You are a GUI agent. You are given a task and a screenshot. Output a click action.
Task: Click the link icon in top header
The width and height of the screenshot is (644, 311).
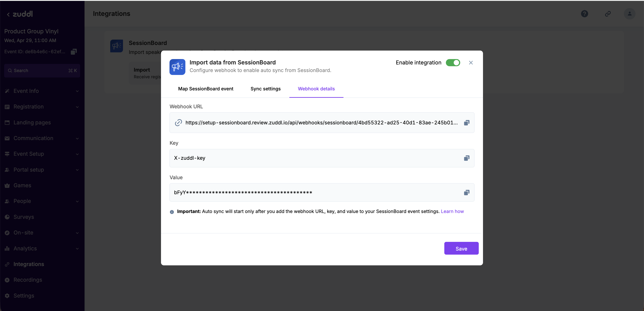coord(608,14)
